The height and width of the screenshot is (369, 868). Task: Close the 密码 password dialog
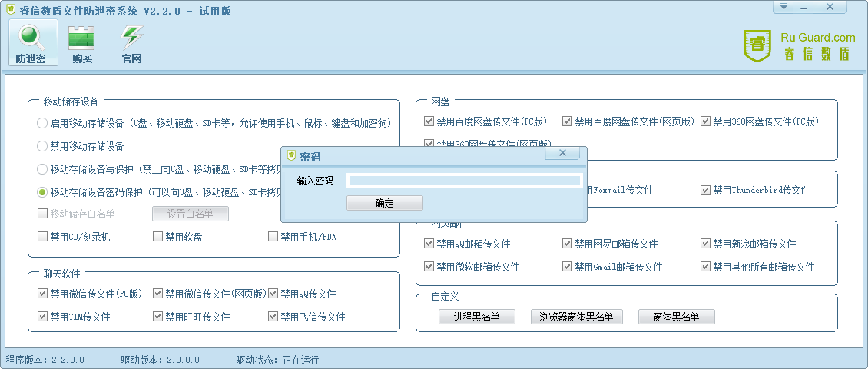pos(562,153)
